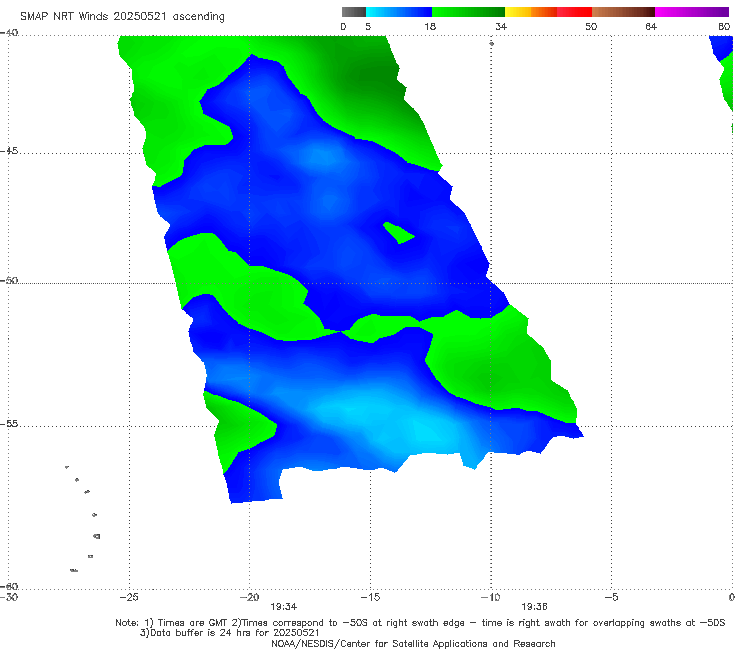Click the color bar label '34'
Image resolution: width=740 pixels, height=650 pixels.
(501, 27)
